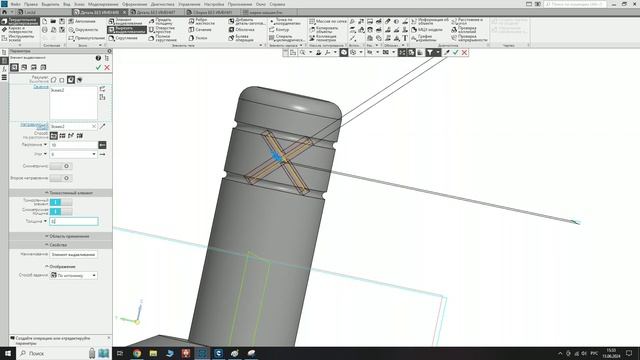Select the Уклон draft tool
The width and height of the screenshot is (640, 360).
click(198, 38)
